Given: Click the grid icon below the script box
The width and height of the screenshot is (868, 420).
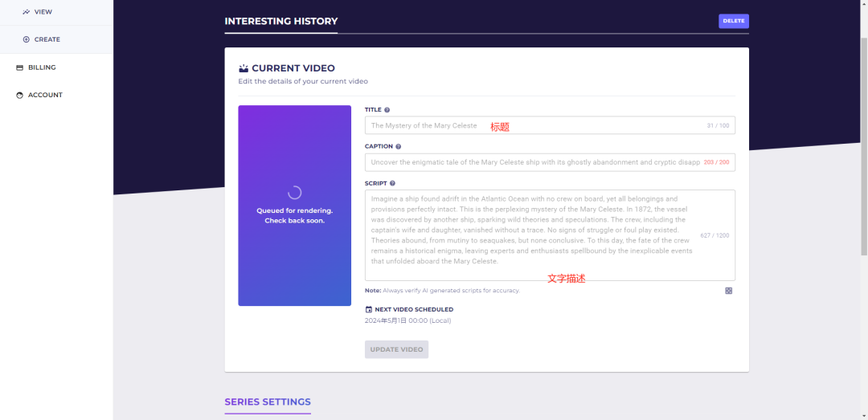Looking at the screenshot, I should [x=729, y=291].
